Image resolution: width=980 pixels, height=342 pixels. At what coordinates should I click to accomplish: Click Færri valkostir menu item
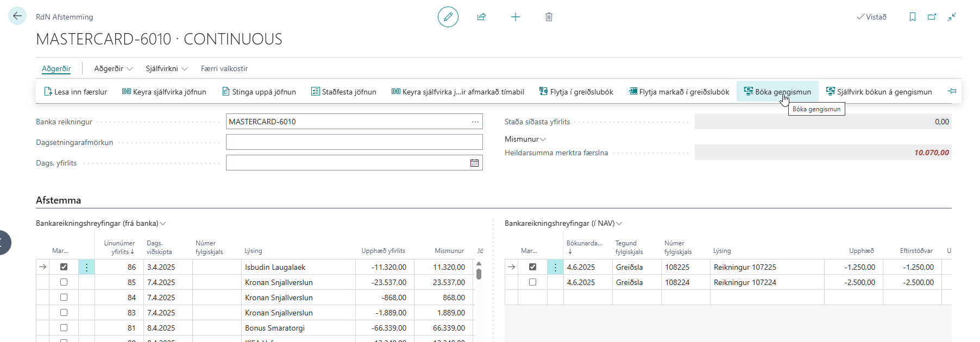coord(224,68)
